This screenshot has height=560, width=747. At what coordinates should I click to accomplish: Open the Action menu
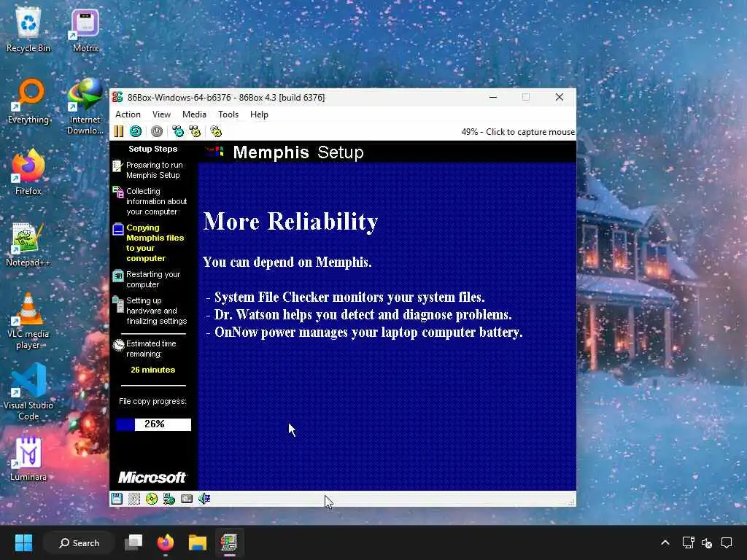point(128,114)
